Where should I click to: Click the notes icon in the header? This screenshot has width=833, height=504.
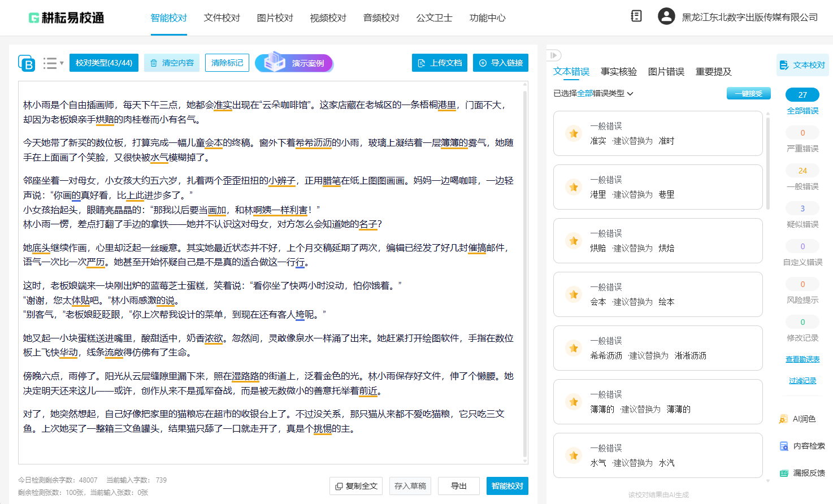pyautogui.click(x=636, y=16)
